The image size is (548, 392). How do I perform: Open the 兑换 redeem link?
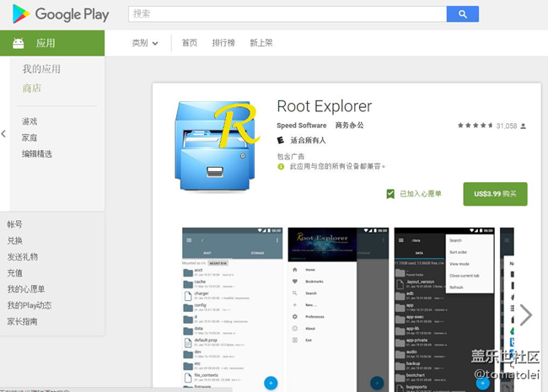click(x=14, y=240)
